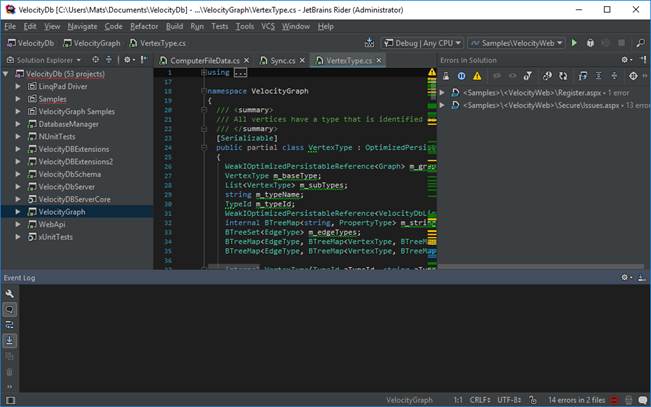This screenshot has height=407, width=651.
Task: Open Solution Explorer gear settings
Action: pyautogui.click(x=128, y=60)
